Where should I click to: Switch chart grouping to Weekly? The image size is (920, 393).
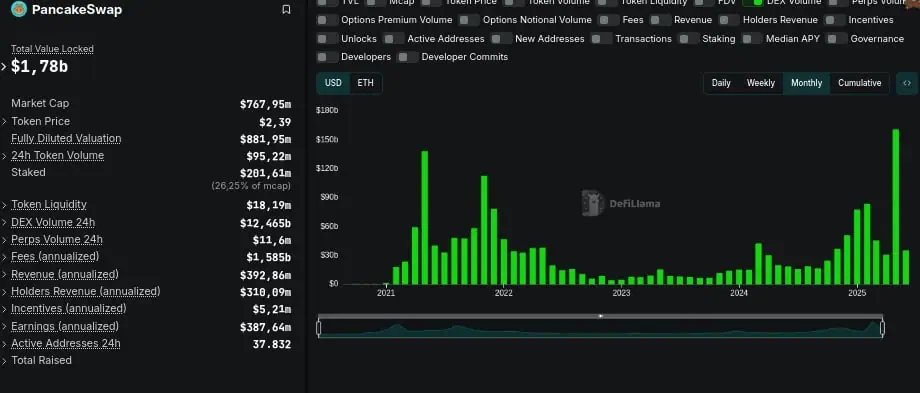(760, 83)
